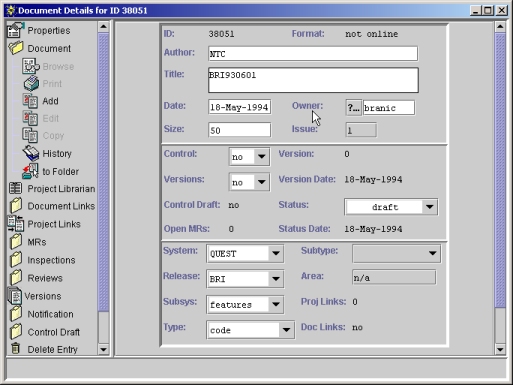The height and width of the screenshot is (385, 513).
Task: Click the sidebar vertical scrollbar thumb
Action: coord(103,172)
